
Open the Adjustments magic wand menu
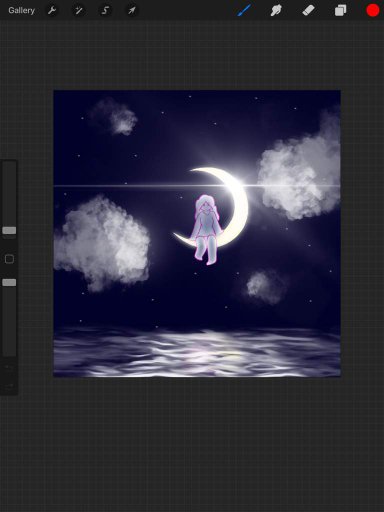[x=79, y=11]
